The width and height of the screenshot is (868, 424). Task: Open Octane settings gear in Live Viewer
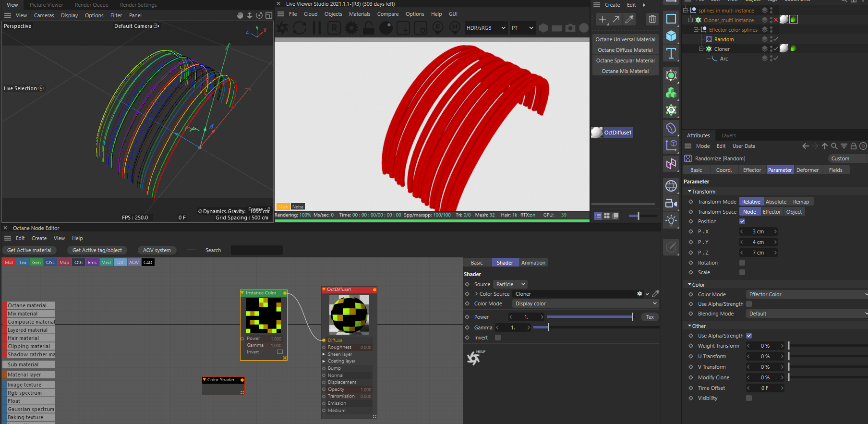(x=351, y=28)
